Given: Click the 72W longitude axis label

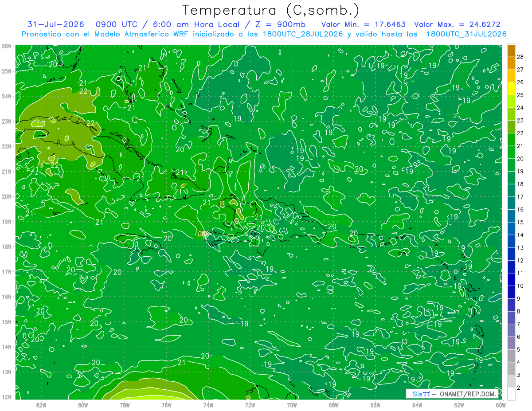Looking at the screenshot, I should coord(250,405).
